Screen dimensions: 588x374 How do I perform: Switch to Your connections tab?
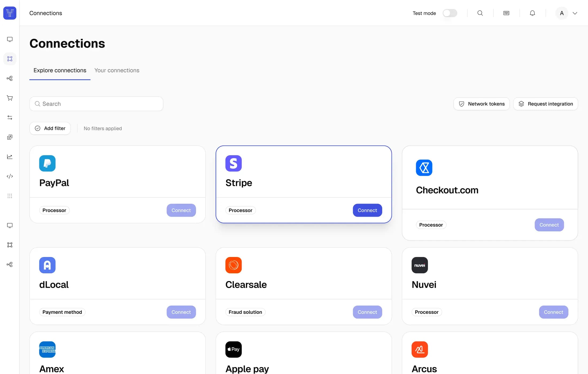(x=117, y=70)
